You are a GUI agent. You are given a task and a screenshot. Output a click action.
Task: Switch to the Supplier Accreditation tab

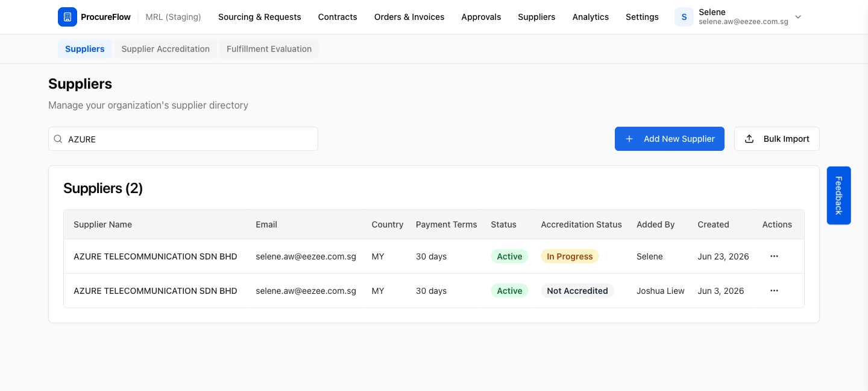(x=166, y=49)
